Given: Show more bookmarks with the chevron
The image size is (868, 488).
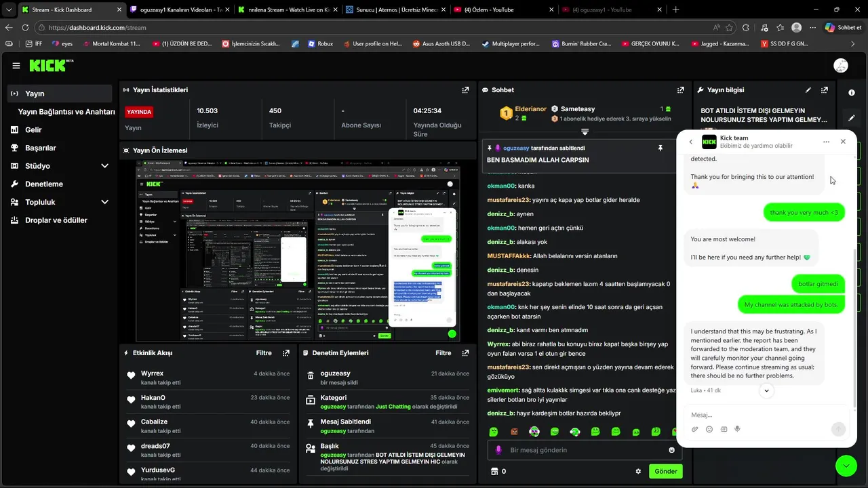Looking at the screenshot, I should (x=853, y=43).
